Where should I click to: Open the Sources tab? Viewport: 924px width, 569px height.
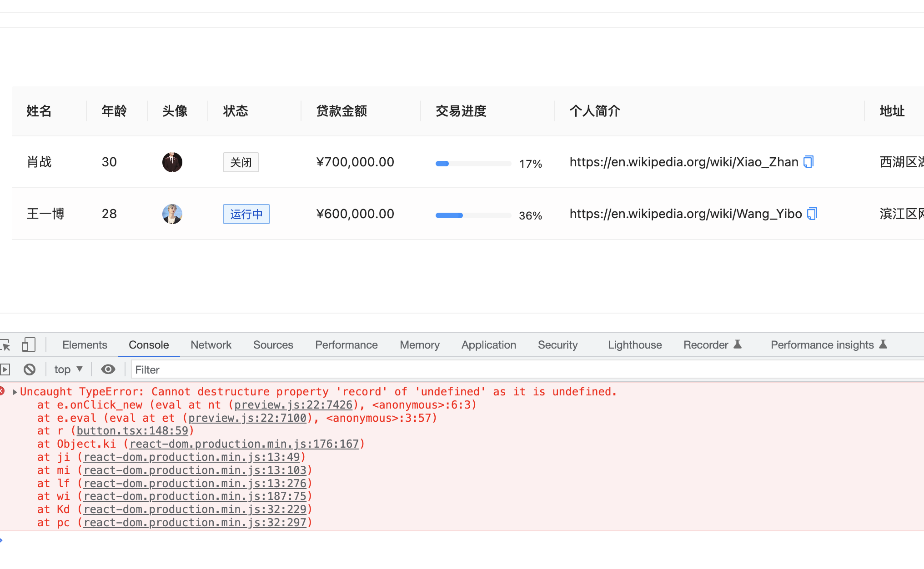point(273,345)
